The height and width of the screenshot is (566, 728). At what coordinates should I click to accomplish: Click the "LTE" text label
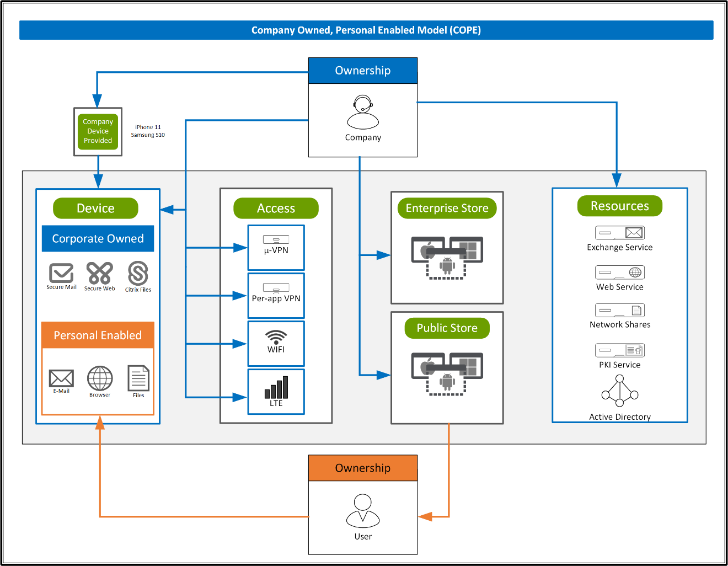(x=276, y=403)
